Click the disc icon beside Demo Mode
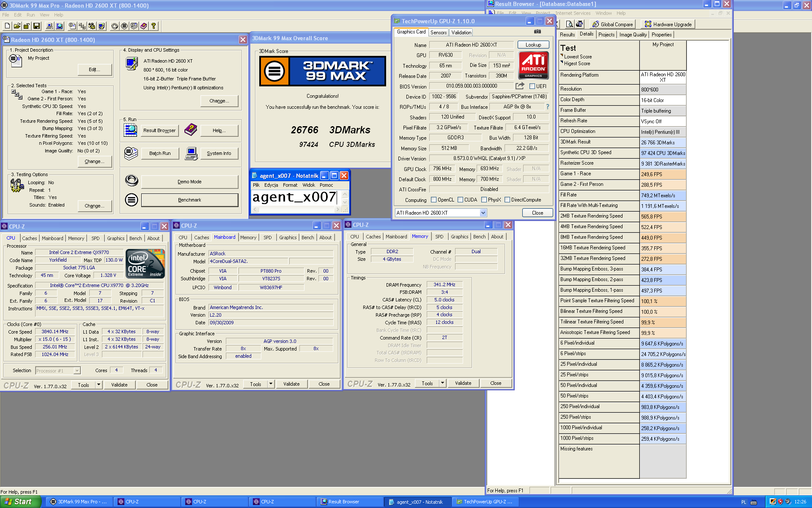The width and height of the screenshot is (812, 508). tap(132, 181)
